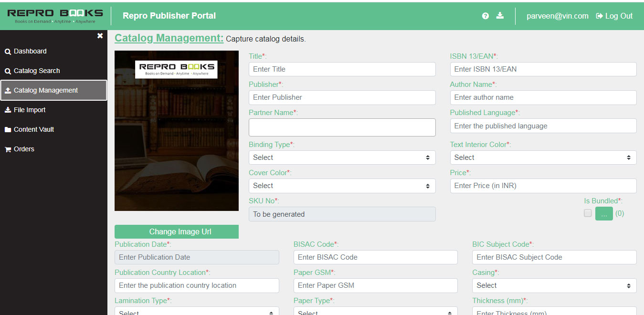Image resolution: width=644 pixels, height=315 pixels.
Task: Open the bundled items button next to checkbox
Action: (604, 213)
